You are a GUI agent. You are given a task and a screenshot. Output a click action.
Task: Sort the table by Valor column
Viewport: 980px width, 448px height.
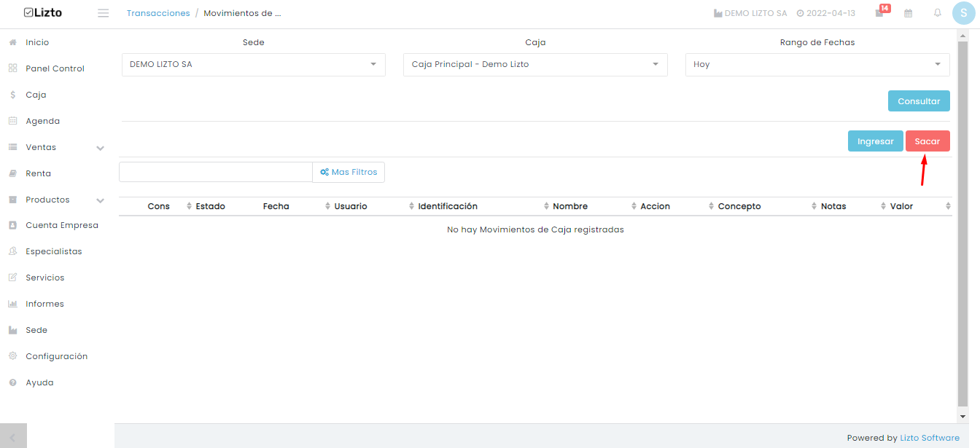click(x=901, y=206)
